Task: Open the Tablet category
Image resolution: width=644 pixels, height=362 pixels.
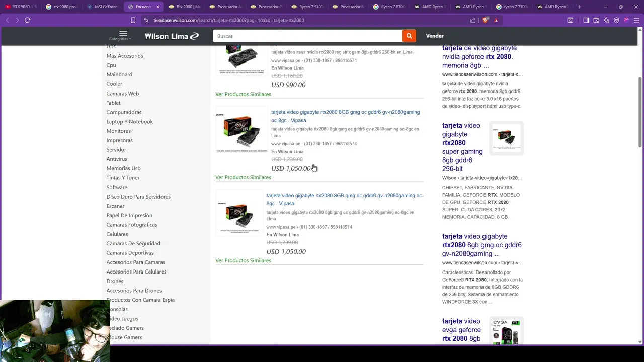Action: coord(113,103)
